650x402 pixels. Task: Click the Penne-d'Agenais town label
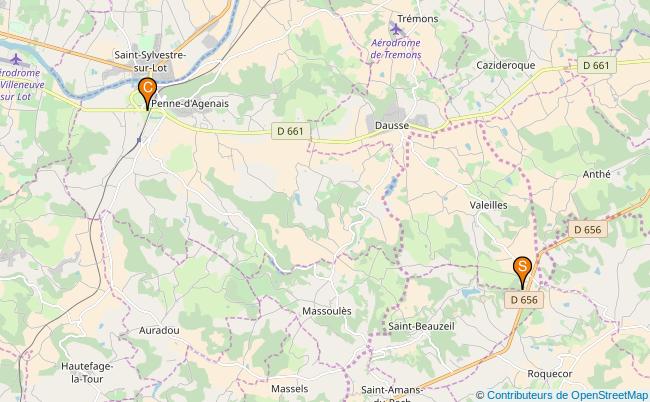[190, 104]
